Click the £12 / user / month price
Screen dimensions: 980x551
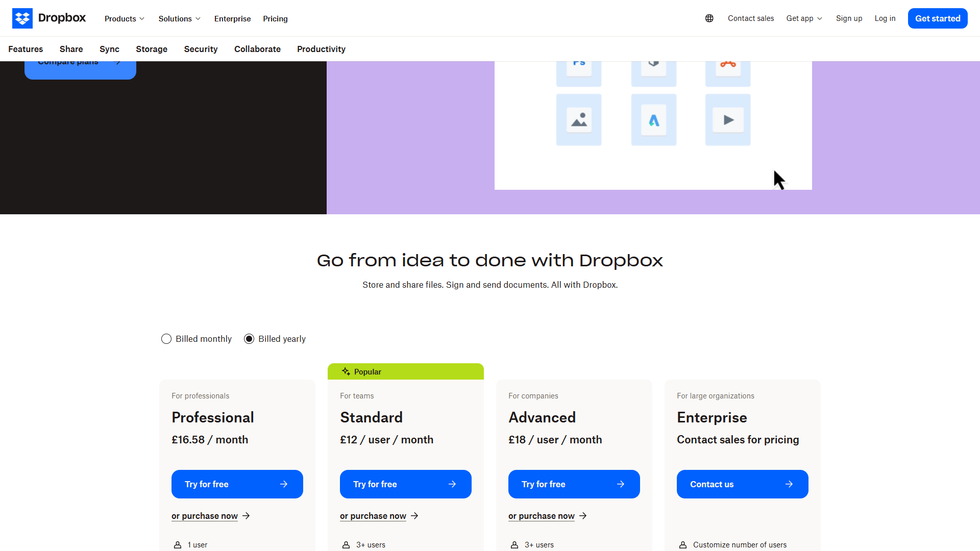[387, 440]
